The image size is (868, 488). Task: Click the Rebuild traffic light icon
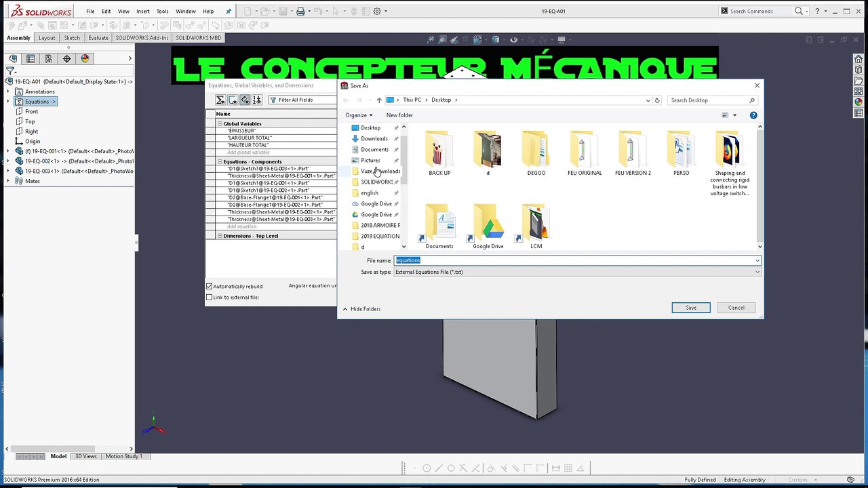[x=355, y=12]
